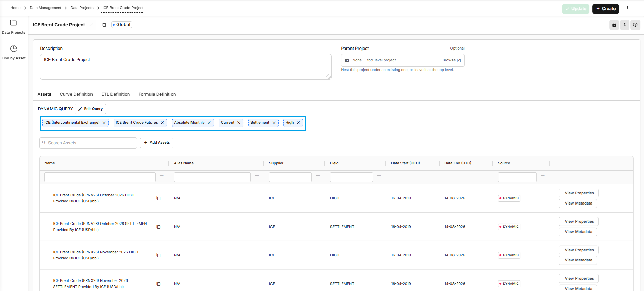Click the ICE Brent Crude Project breadcrumb

pos(123,8)
